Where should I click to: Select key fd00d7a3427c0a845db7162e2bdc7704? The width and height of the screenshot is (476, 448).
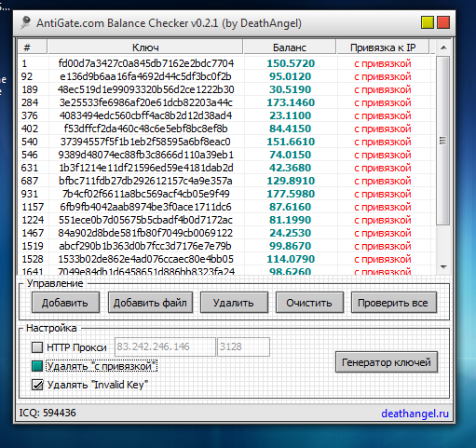click(145, 63)
